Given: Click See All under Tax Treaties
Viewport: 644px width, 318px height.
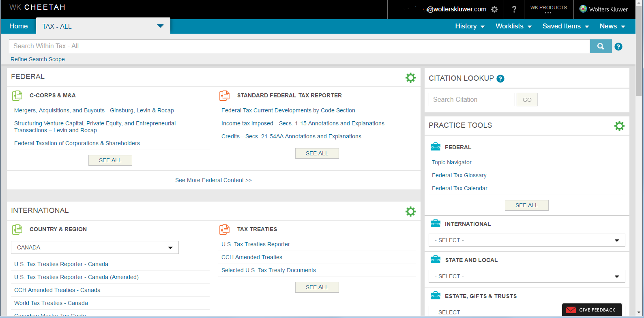Looking at the screenshot, I should coord(317,287).
